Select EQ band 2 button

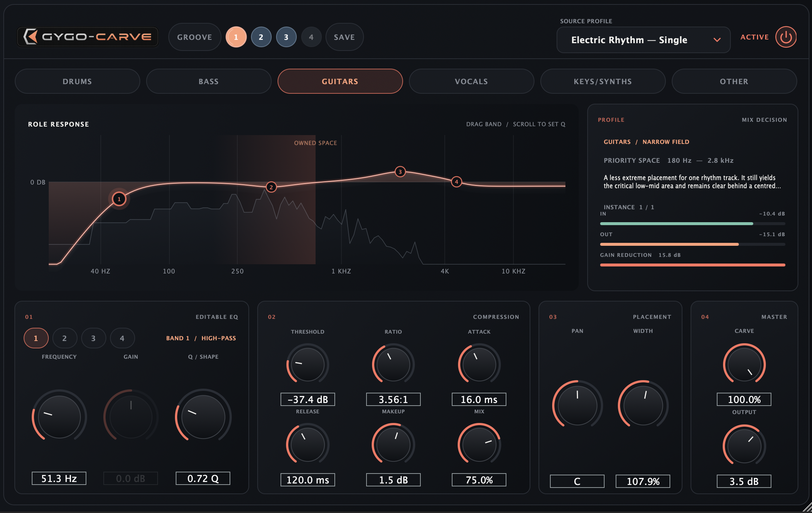(65, 338)
